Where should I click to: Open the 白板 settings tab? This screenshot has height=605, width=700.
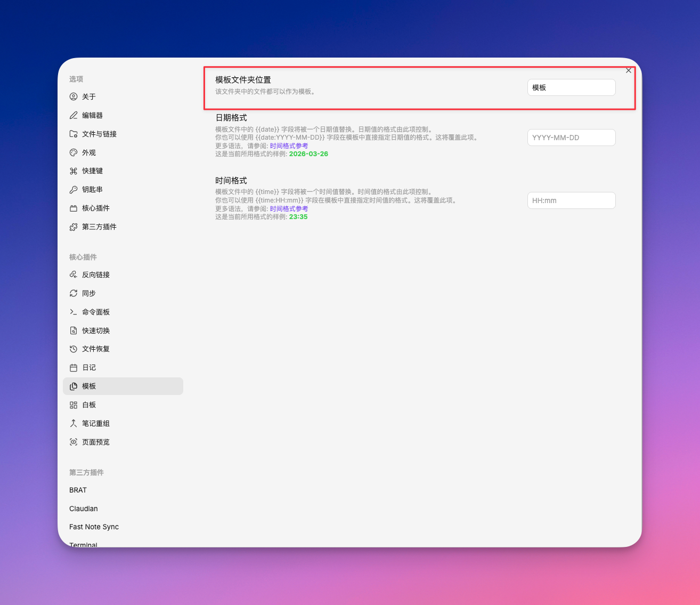tap(89, 405)
